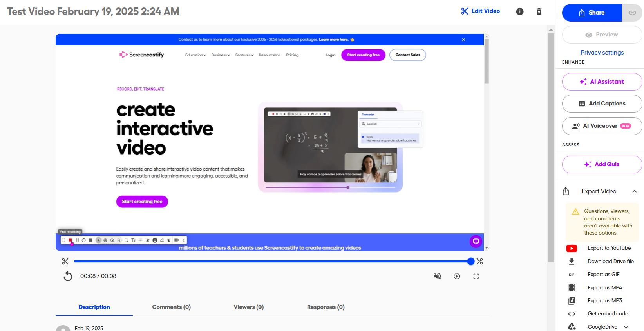Show video info via the info icon
Viewport: 644px width, 331px height.
coord(520,11)
